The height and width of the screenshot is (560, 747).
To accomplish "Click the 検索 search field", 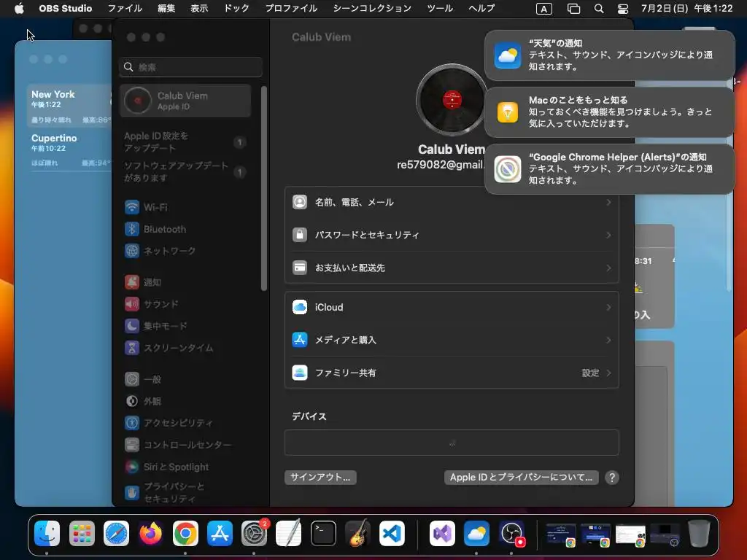I will [190, 67].
